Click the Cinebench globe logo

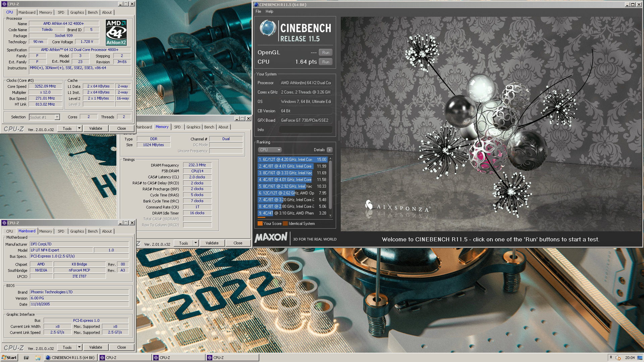pos(268,28)
